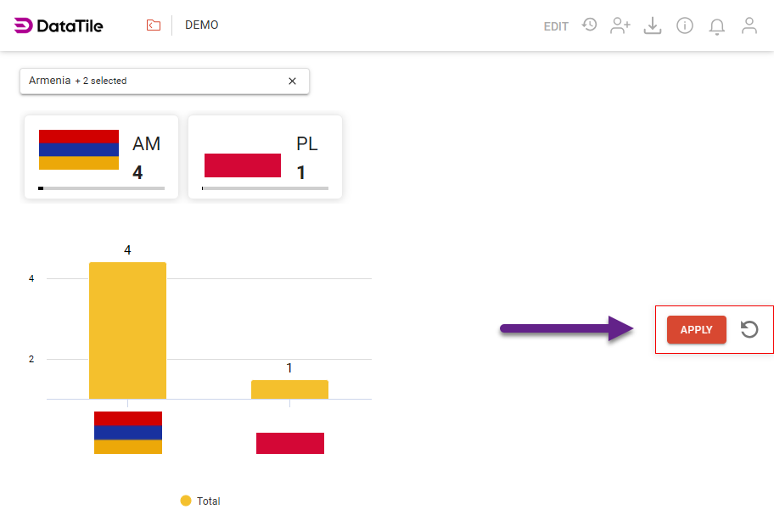Open notifications bell icon
Viewport: 774px width, 532px height.
click(x=717, y=26)
